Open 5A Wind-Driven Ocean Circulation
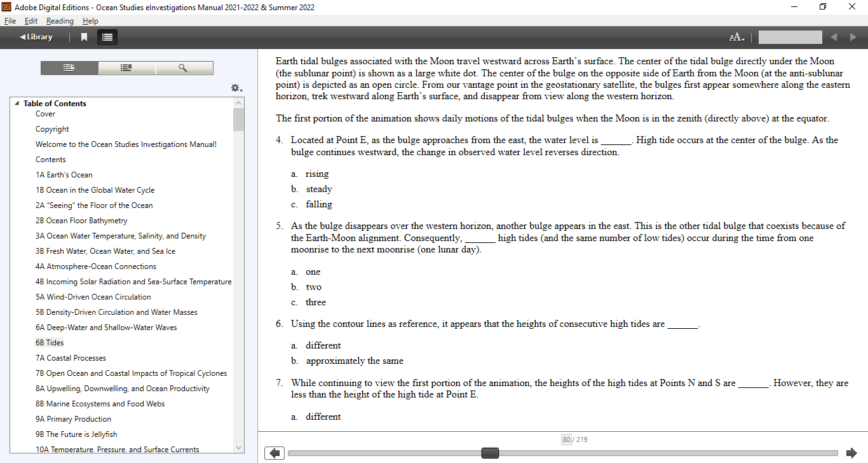This screenshot has height=463, width=868. [x=93, y=297]
